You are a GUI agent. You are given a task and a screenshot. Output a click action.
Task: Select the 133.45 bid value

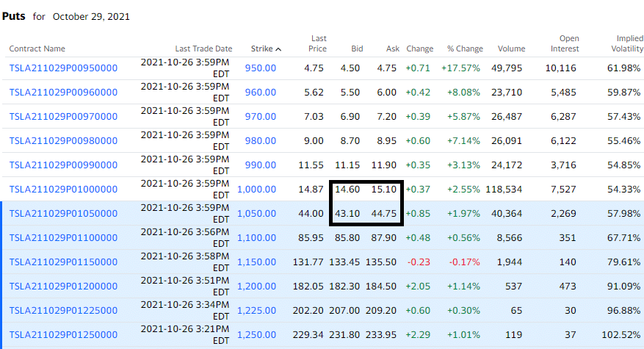[x=344, y=262]
